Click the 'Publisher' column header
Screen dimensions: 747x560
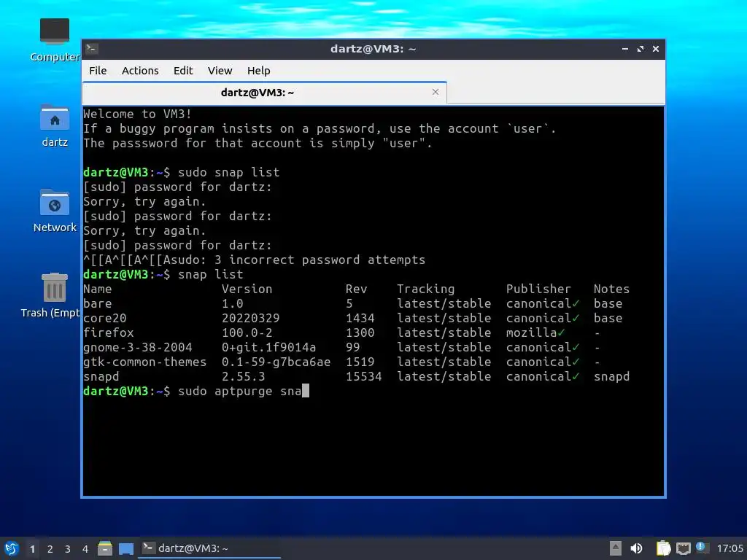coord(538,289)
